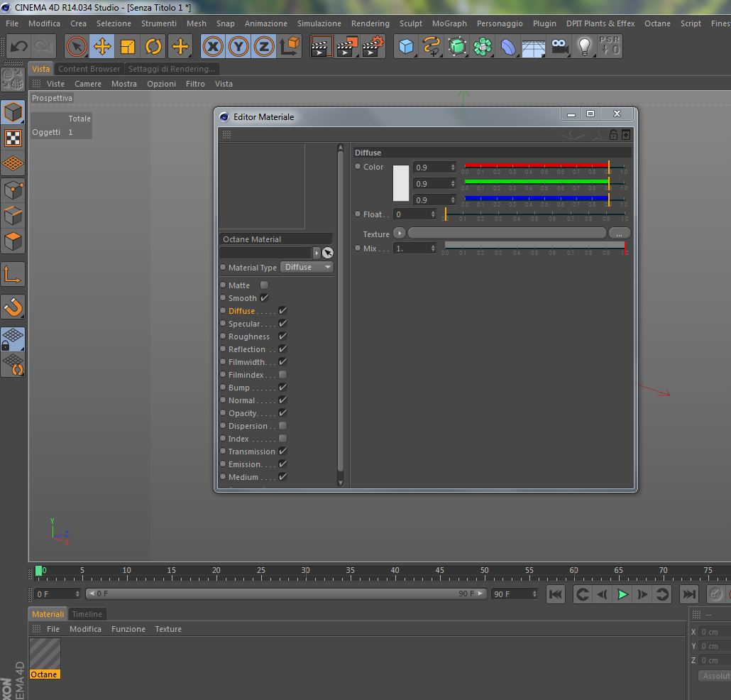
Task: Open the MoGraph menu
Action: tap(449, 23)
